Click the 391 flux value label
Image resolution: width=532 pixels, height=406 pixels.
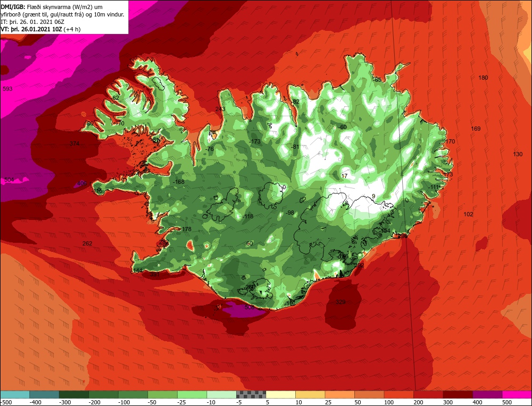point(155,274)
